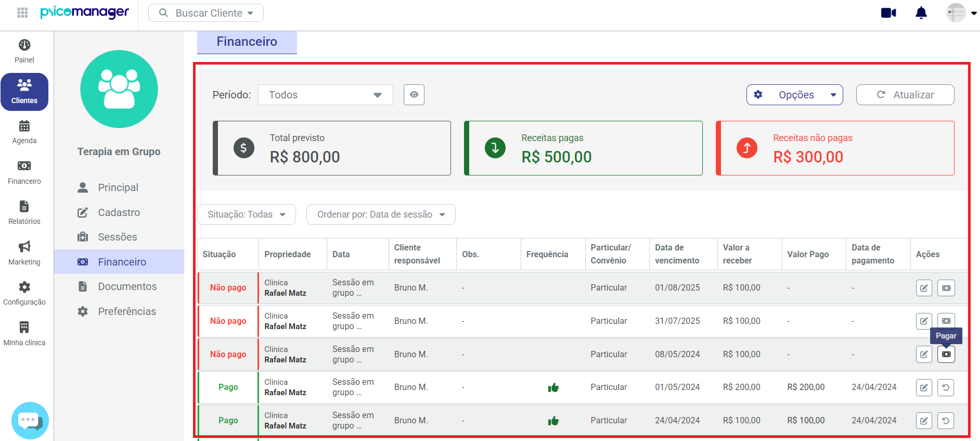Open Agenda in the sidebar

[24, 132]
